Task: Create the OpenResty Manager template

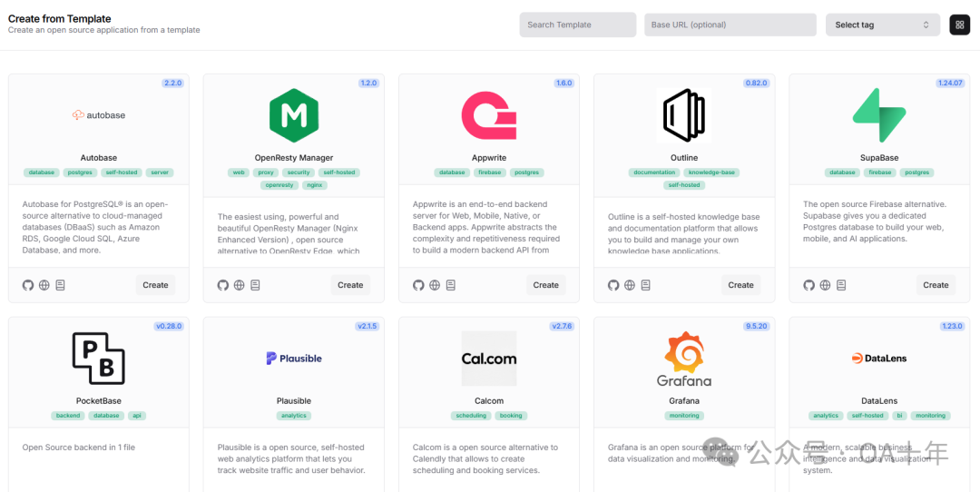Action: [x=350, y=285]
